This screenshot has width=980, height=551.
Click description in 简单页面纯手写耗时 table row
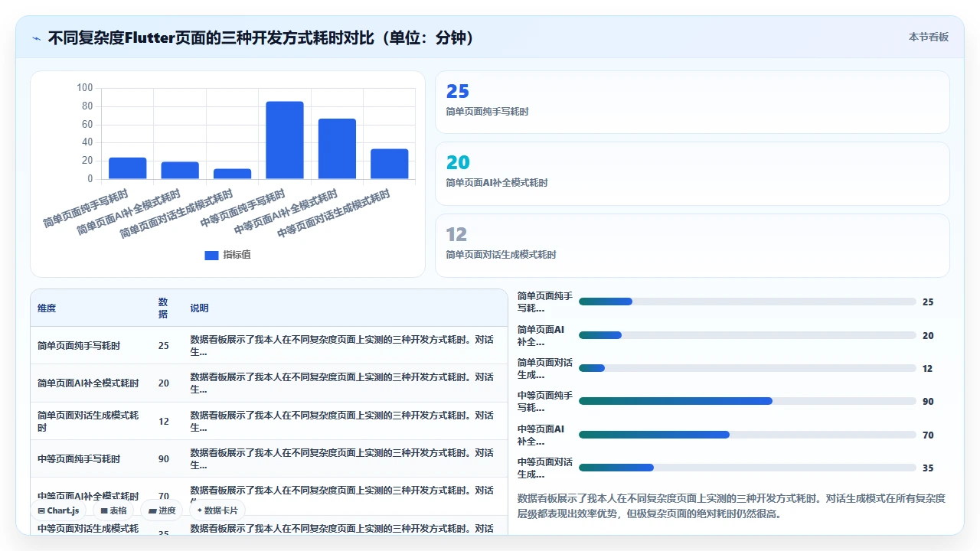point(342,346)
